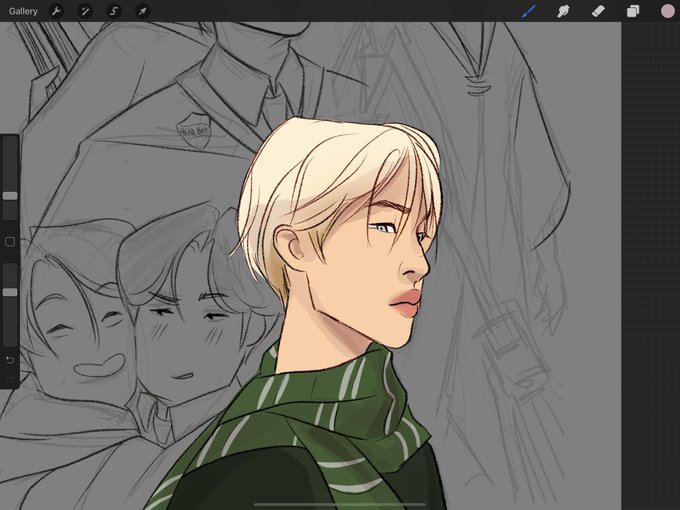Select the Eraser tool
The width and height of the screenshot is (680, 510).
click(598, 11)
